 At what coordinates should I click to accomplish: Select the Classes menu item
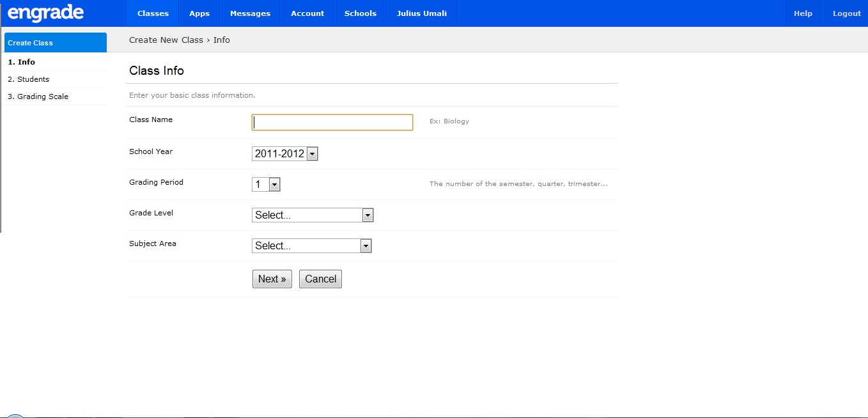152,13
